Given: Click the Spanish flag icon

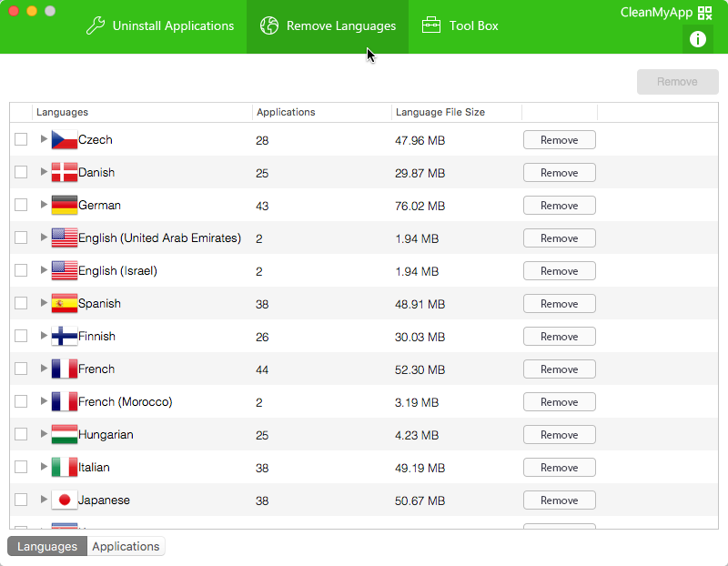Looking at the screenshot, I should click(64, 304).
